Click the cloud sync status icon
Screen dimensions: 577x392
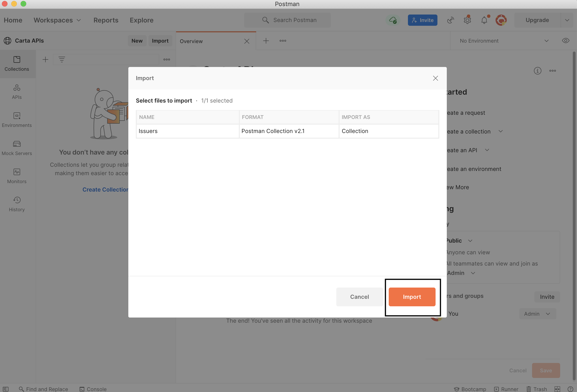point(393,20)
